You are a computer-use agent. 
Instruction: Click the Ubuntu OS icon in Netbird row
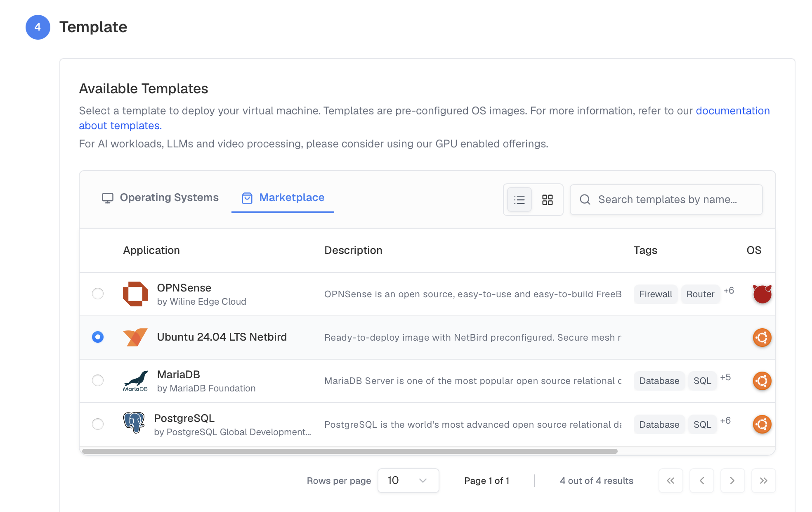coord(762,338)
